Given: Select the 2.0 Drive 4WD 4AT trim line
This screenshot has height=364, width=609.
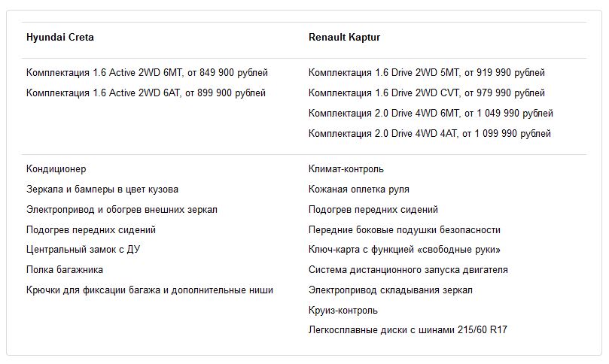Looking at the screenshot, I should click(430, 134).
